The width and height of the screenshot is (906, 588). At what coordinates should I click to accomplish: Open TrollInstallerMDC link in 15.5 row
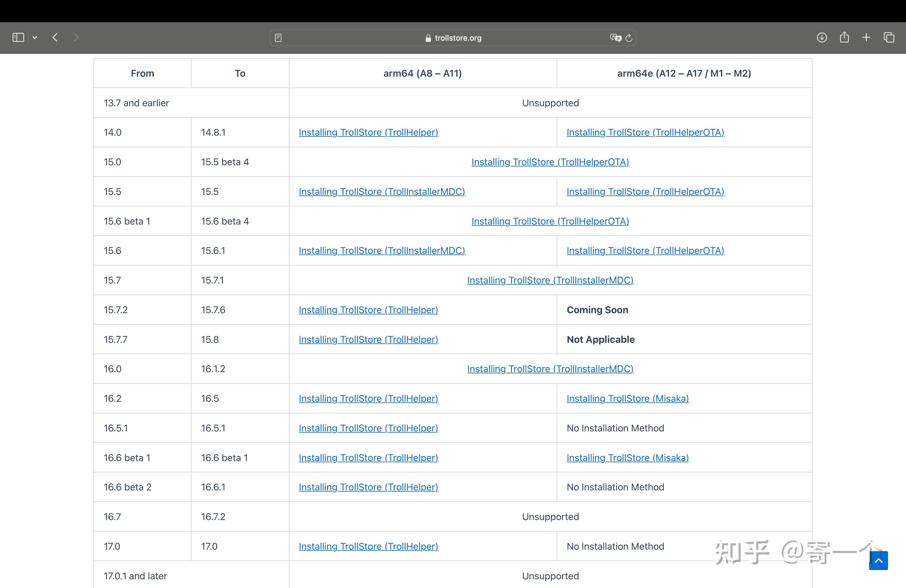coord(382,192)
